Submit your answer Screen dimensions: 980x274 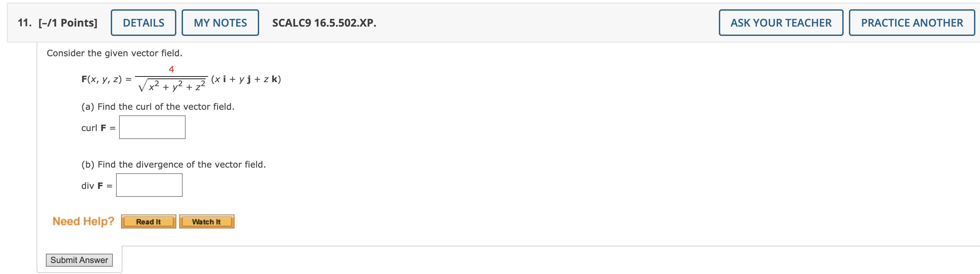click(79, 260)
